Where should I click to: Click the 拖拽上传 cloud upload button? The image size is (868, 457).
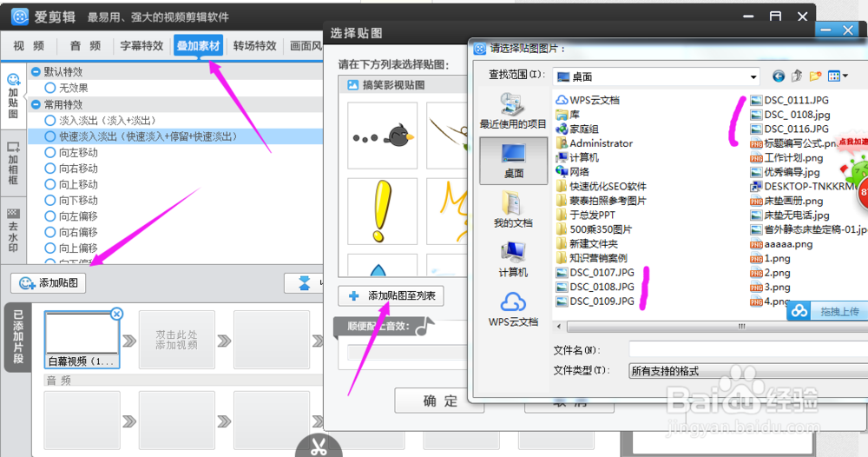click(826, 311)
